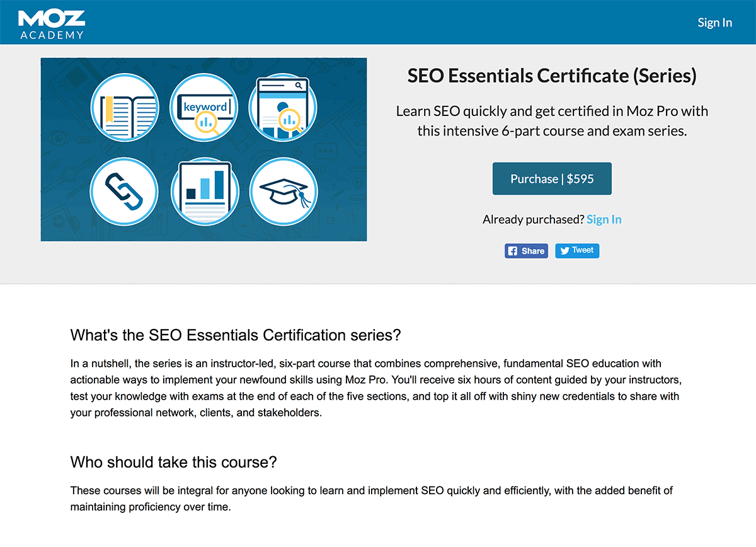This screenshot has height=547, width=756.
Task: Click the What's the SEO Essentials Certification heading
Action: coord(236,335)
